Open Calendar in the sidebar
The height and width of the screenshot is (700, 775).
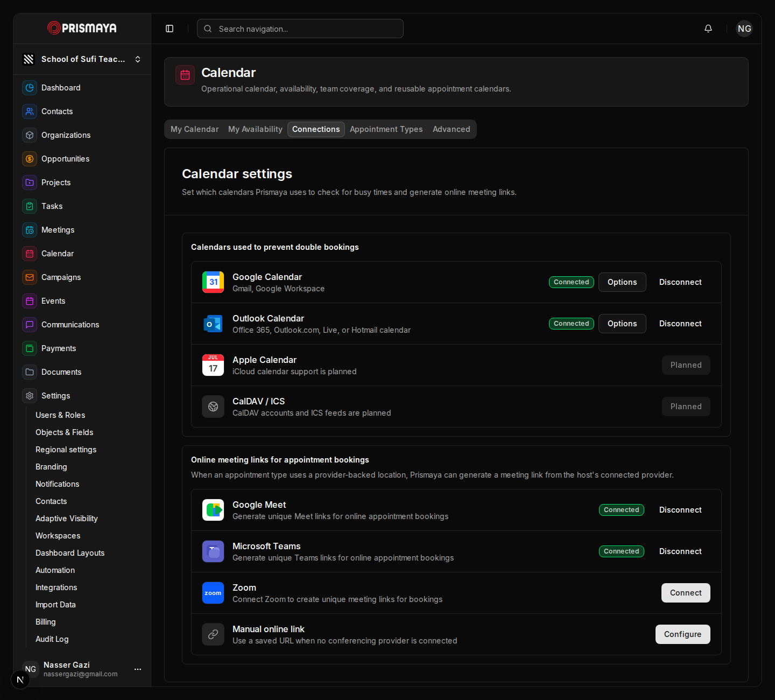click(82, 254)
